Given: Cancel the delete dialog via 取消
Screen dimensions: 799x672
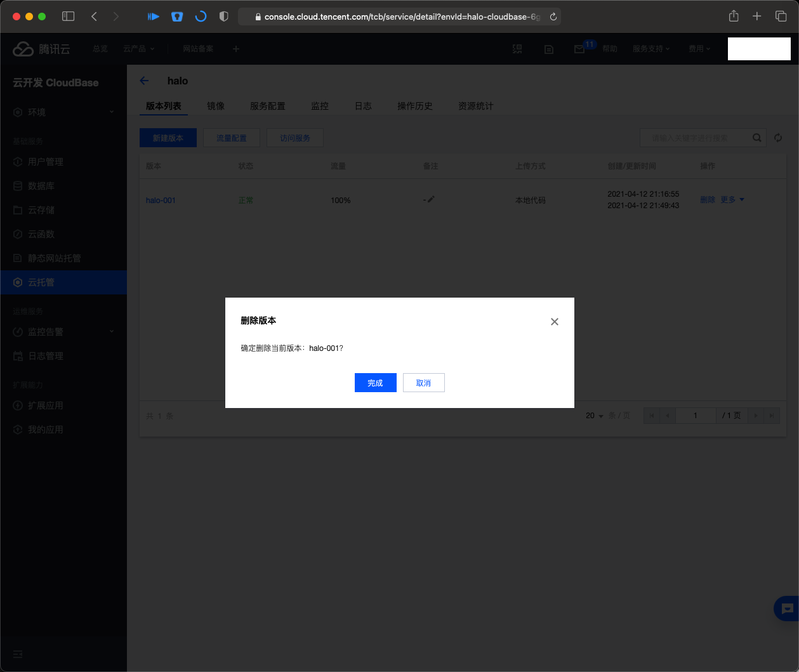Looking at the screenshot, I should (423, 383).
